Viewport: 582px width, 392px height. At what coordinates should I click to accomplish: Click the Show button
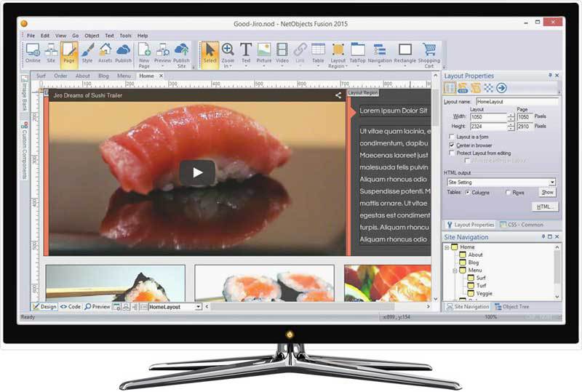pyautogui.click(x=548, y=192)
